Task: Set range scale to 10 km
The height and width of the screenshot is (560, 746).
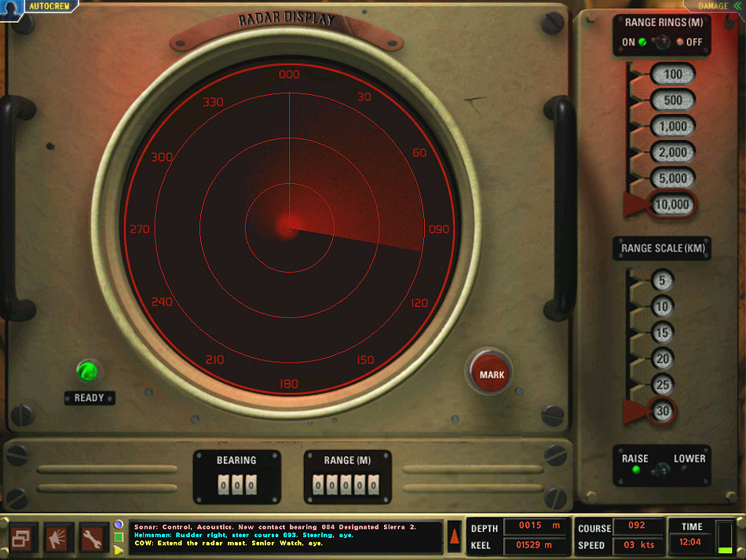Action: [x=662, y=307]
